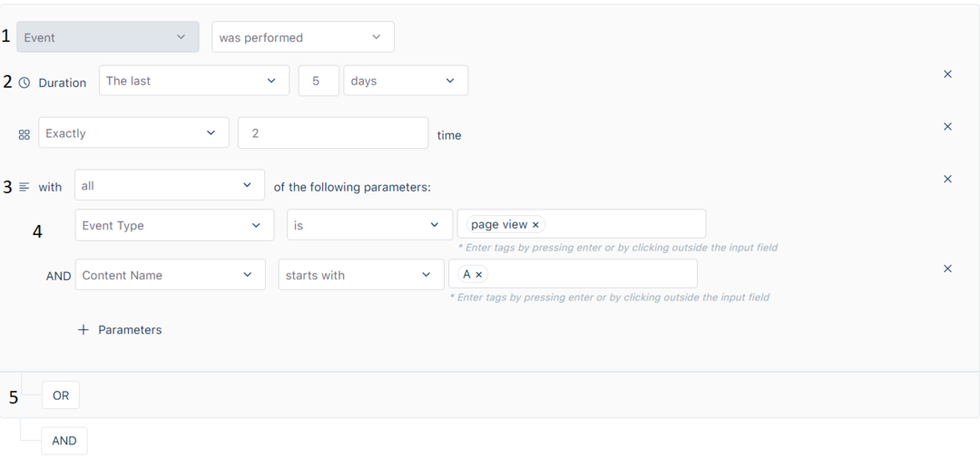Image resolution: width=980 pixels, height=468 pixels.
Task: Click the count field showing 2
Action: pos(333,133)
